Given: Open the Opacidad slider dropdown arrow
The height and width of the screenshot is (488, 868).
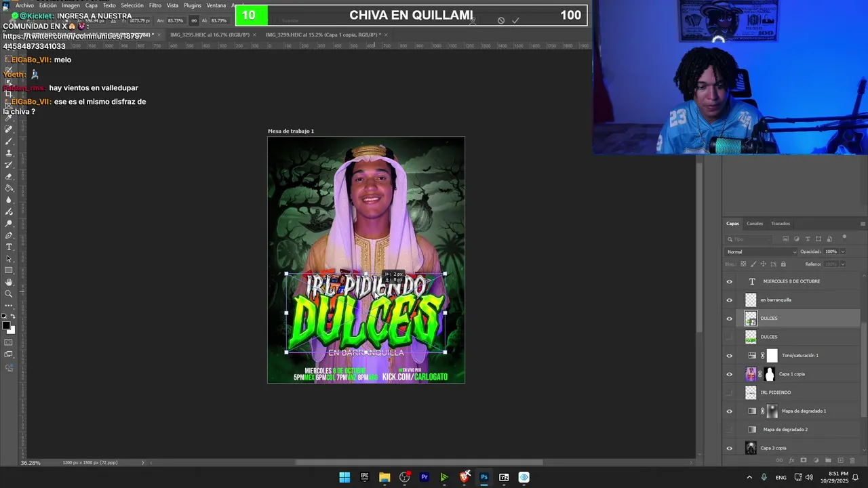Looking at the screenshot, I should click(x=843, y=251).
